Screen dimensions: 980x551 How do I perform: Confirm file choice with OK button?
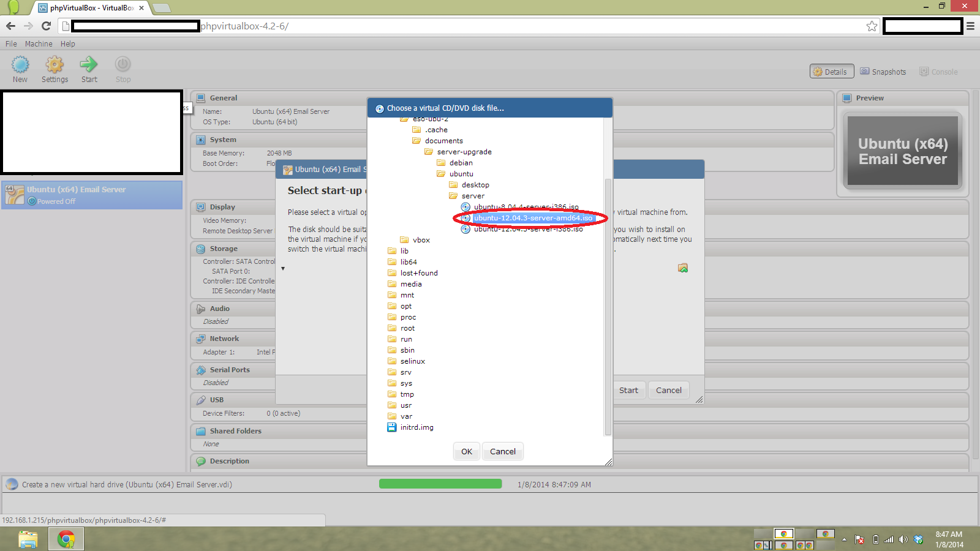pyautogui.click(x=467, y=451)
